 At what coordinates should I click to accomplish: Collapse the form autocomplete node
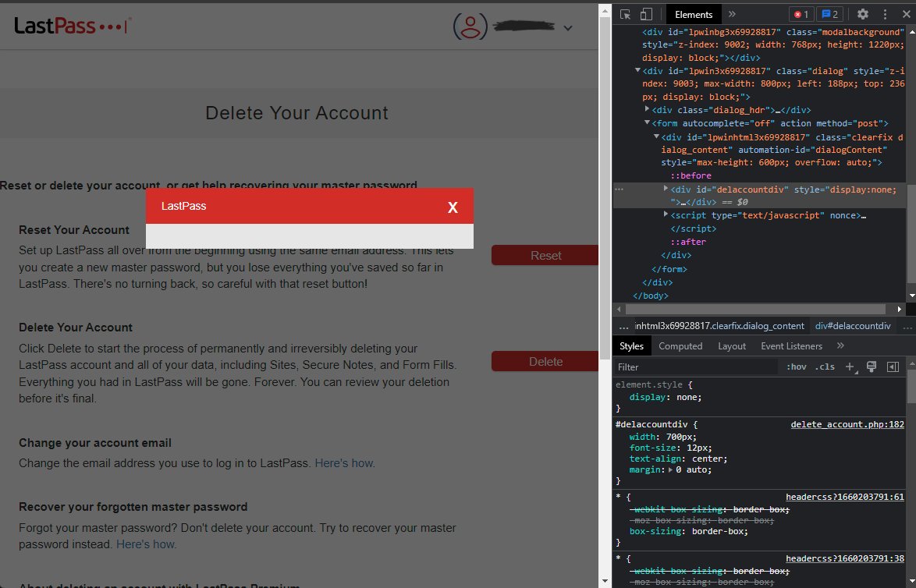pos(647,122)
